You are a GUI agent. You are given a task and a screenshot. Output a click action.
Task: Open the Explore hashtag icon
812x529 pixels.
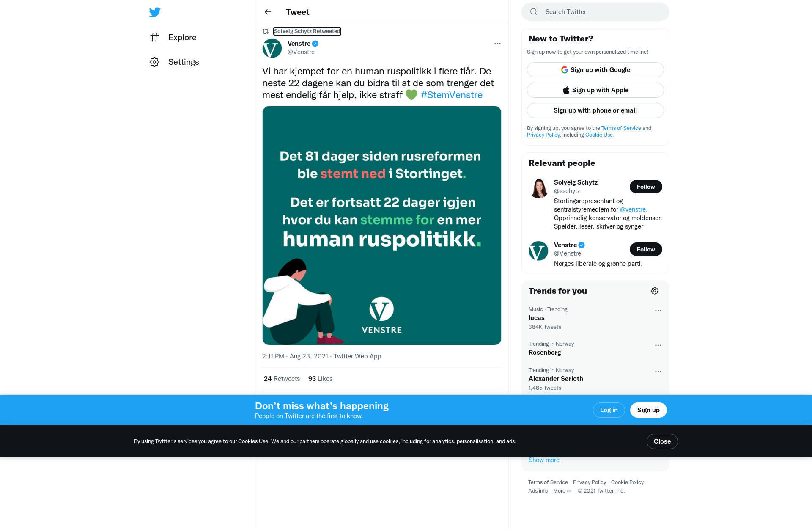[154, 38]
